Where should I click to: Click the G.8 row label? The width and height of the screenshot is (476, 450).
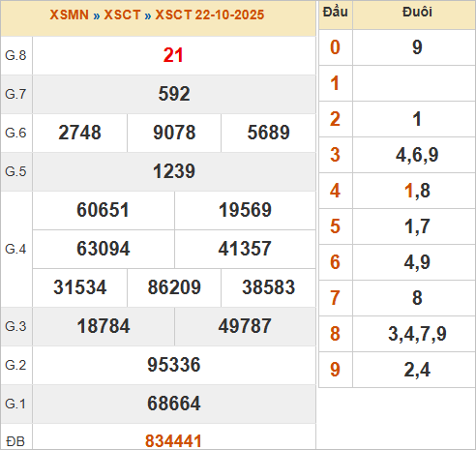click(x=15, y=55)
